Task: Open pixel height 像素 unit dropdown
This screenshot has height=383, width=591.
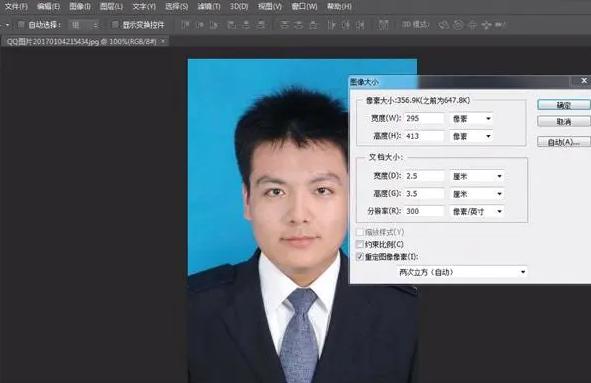Action: [x=471, y=136]
